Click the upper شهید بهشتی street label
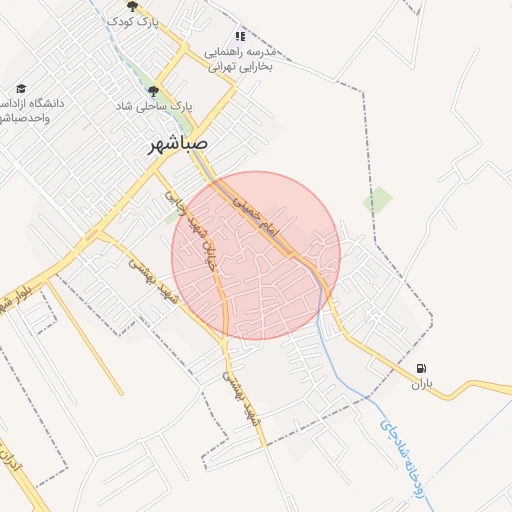512x512 pixels. [x=153, y=282]
